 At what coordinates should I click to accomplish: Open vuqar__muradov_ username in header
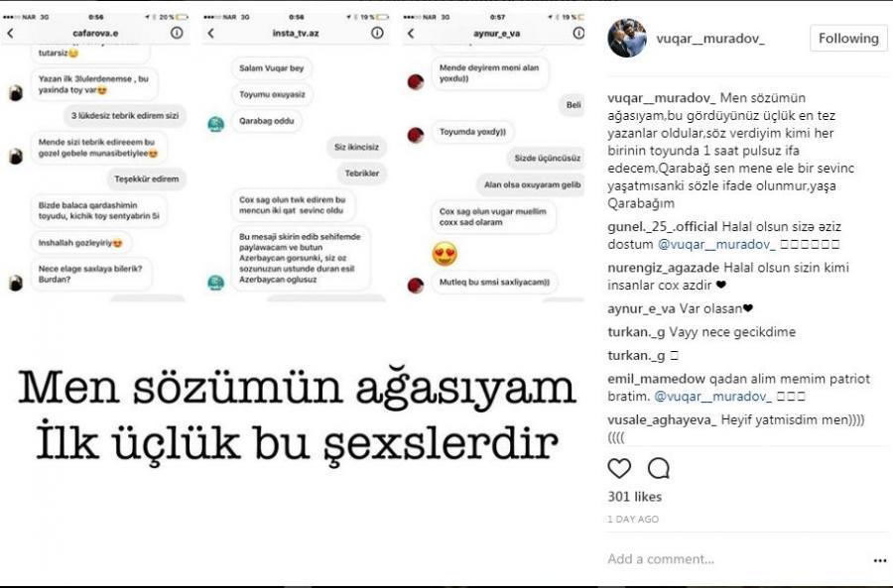coord(710,39)
